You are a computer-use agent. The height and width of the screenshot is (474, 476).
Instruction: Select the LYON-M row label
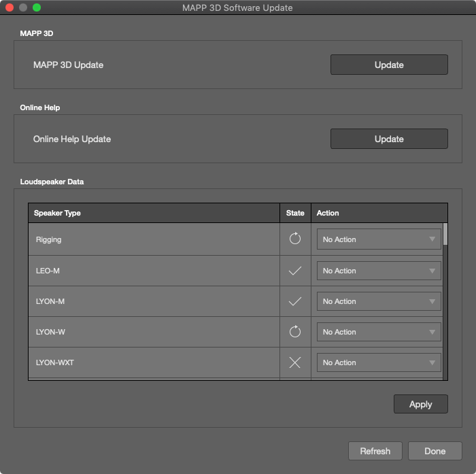50,301
